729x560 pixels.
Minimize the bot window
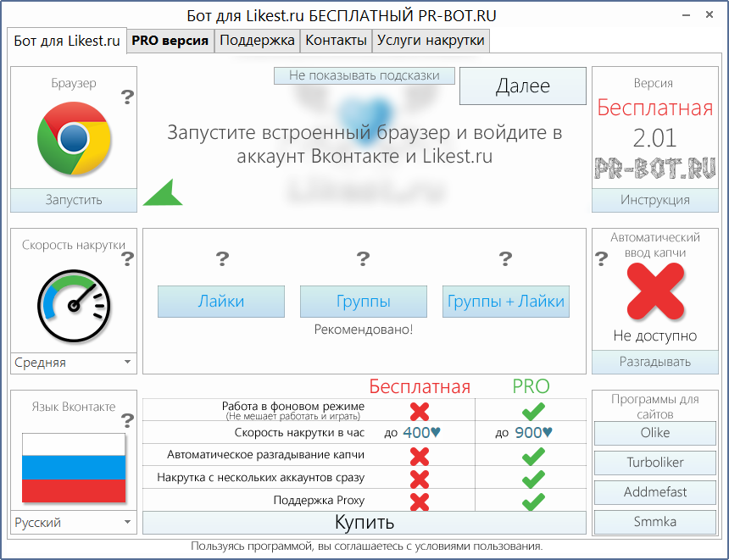(686, 15)
